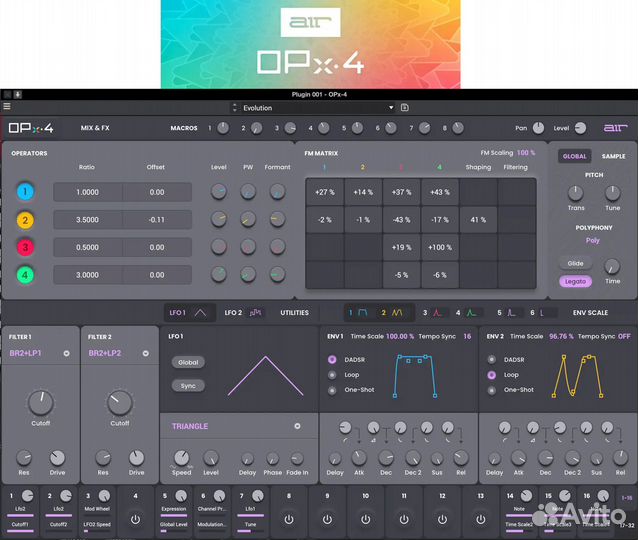Image resolution: width=638 pixels, height=540 pixels.
Task: Enable modulation slot 10 power icon
Action: coord(366,520)
